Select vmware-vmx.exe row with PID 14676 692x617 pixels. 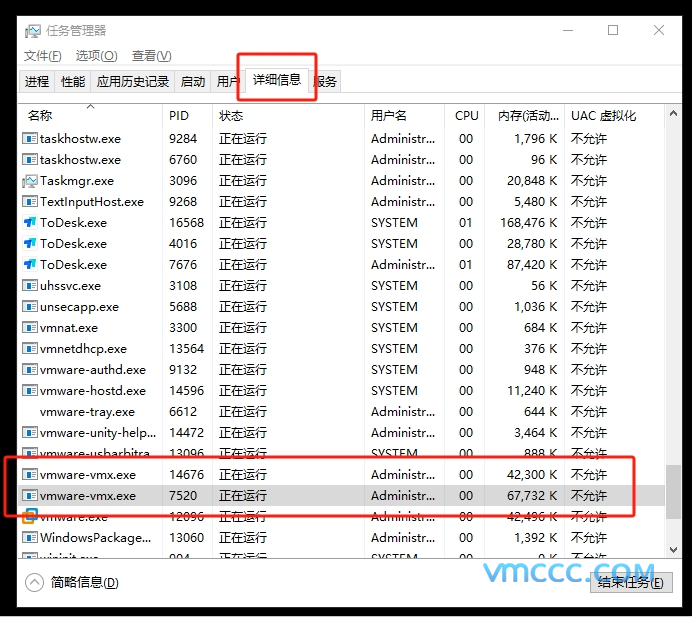(341, 475)
